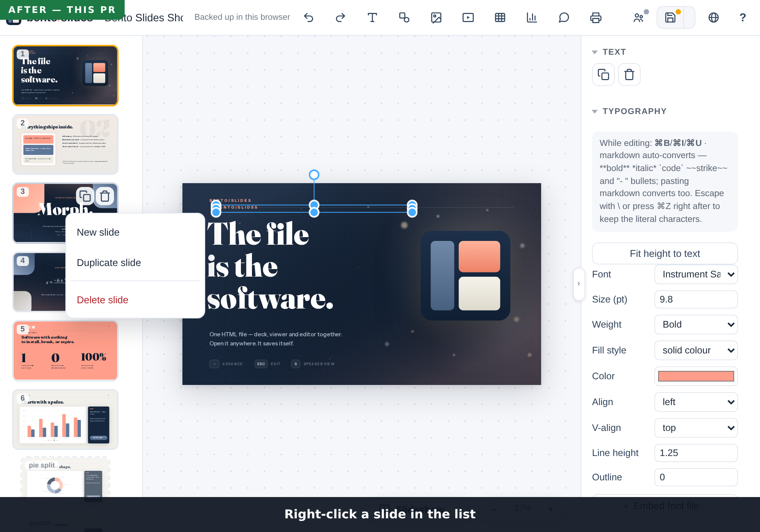The height and width of the screenshot is (532, 760).
Task: Open help with the question mark
Action: point(743,17)
